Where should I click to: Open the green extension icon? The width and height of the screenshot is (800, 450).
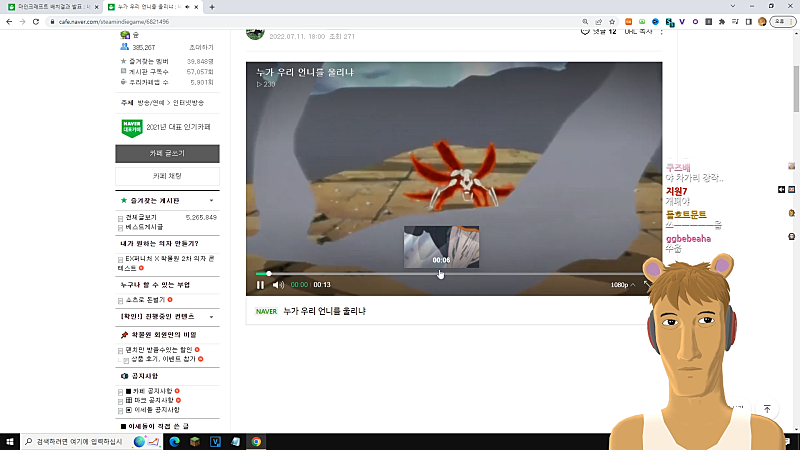click(x=642, y=21)
